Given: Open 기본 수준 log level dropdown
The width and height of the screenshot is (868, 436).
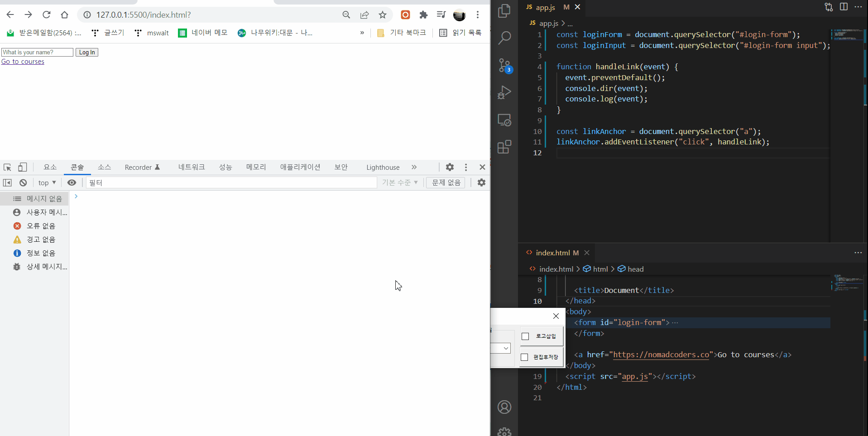Looking at the screenshot, I should coord(400,182).
